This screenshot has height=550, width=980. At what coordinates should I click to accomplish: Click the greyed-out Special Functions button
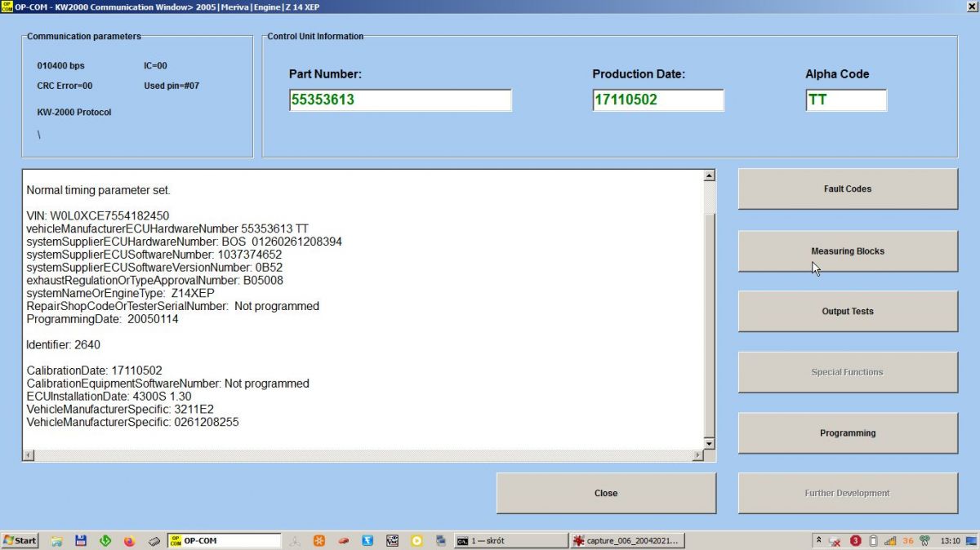pyautogui.click(x=848, y=372)
